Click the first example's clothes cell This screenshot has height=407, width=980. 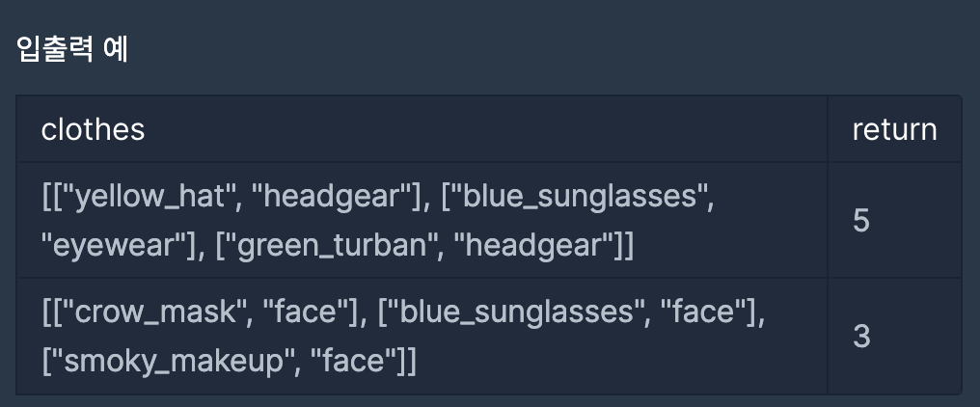coord(422,221)
